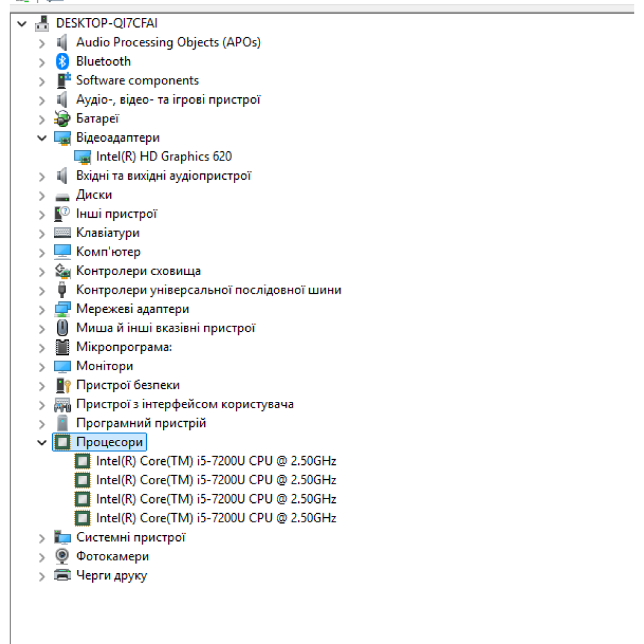The image size is (644, 644).
Task: Select the second i5-7200U processor entry
Action: pyautogui.click(x=216, y=480)
